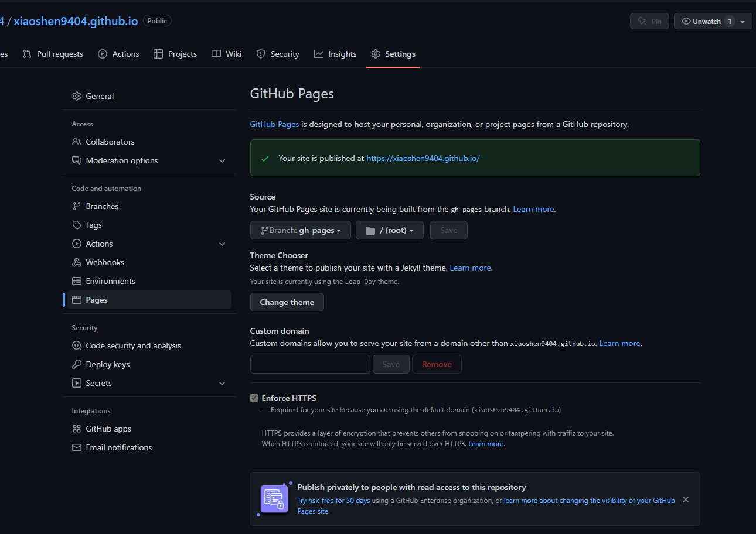Click the General sidebar gear icon
The image size is (756, 534).
(77, 96)
